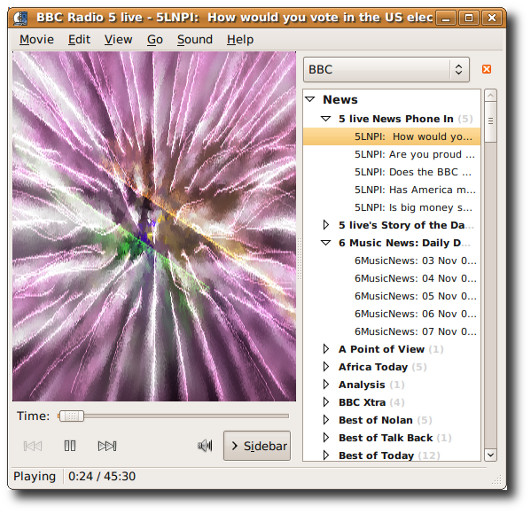
Task: Open the Edit menu
Action: click(79, 40)
